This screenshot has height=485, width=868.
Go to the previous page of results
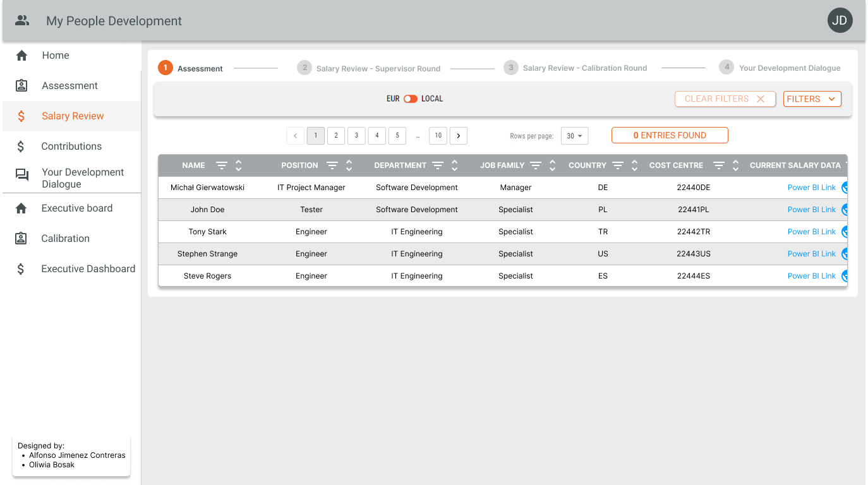[295, 136]
